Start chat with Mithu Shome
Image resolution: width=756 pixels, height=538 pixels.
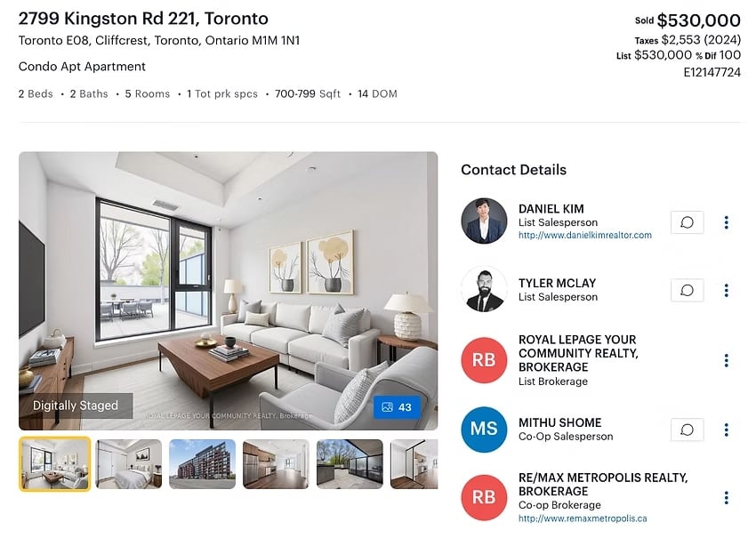tap(687, 430)
